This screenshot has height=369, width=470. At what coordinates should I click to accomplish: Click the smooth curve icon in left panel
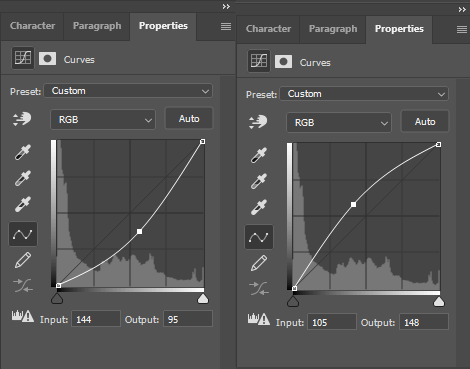[x=23, y=286]
